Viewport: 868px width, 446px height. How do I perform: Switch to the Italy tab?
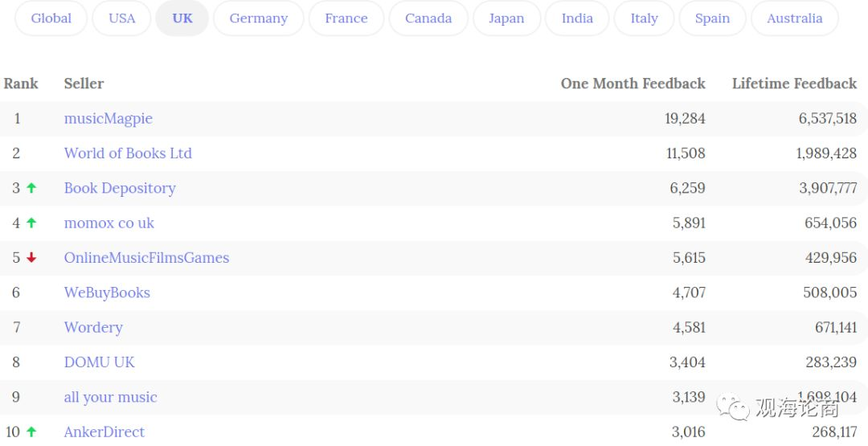tap(644, 18)
